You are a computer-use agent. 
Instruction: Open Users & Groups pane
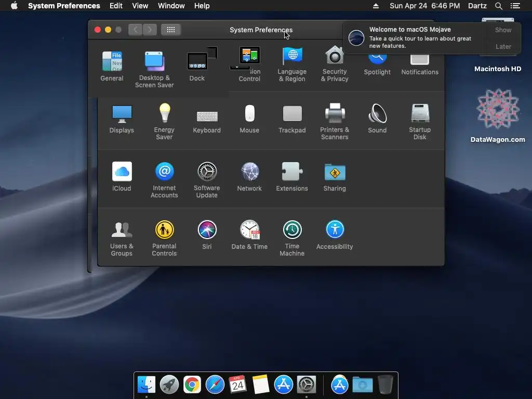[x=122, y=238]
